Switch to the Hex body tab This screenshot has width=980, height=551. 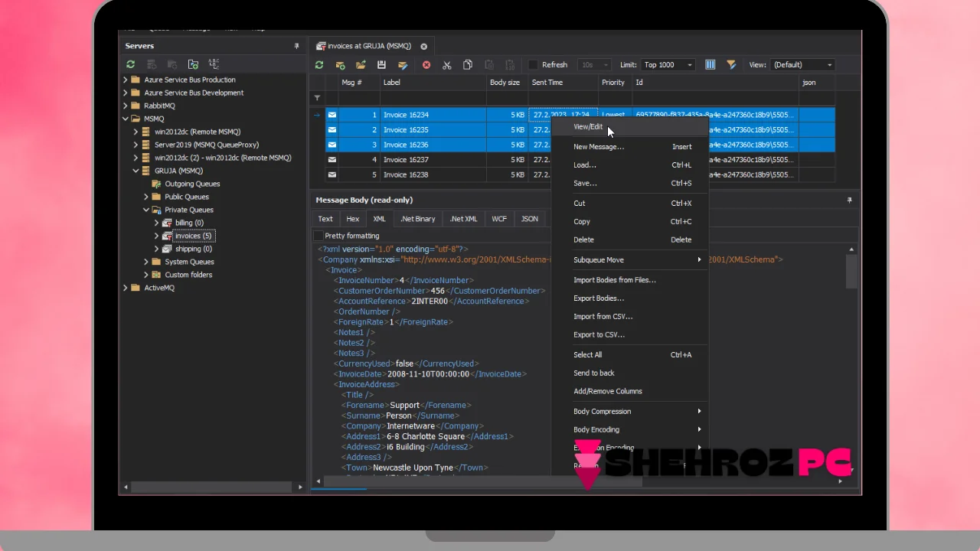click(x=353, y=219)
